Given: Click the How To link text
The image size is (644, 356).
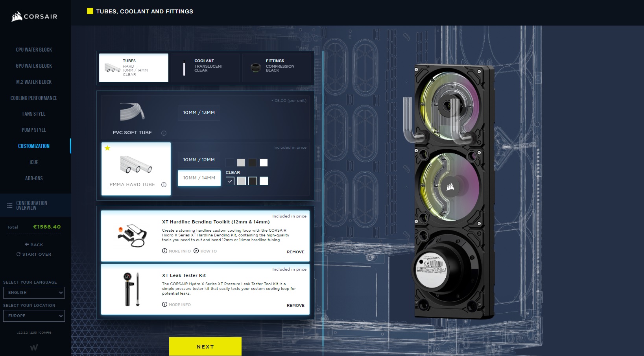Looking at the screenshot, I should pyautogui.click(x=209, y=251).
